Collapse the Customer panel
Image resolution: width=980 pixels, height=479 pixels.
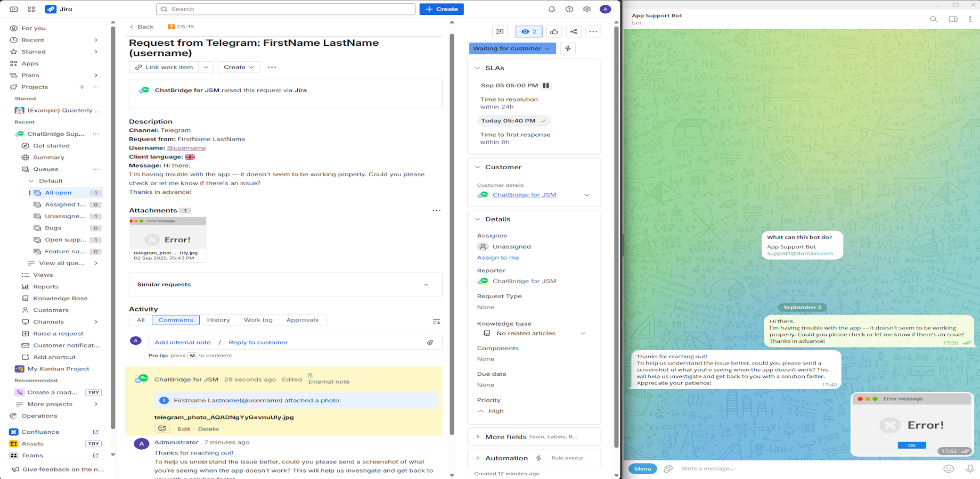[x=478, y=167]
